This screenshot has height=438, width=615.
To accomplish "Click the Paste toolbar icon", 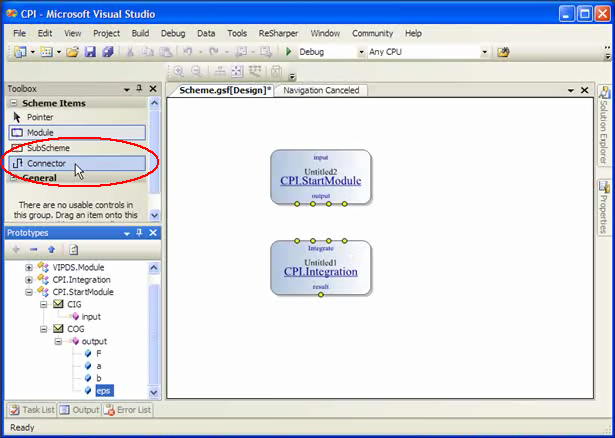I will [x=166, y=52].
